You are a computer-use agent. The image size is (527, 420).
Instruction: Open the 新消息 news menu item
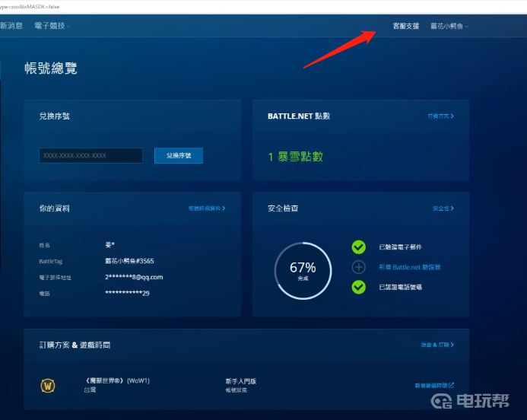coord(11,26)
